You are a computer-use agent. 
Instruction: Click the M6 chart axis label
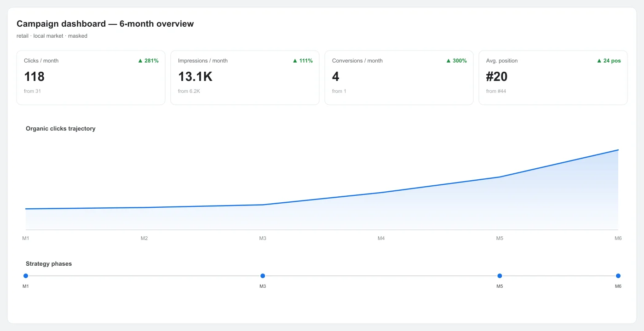click(618, 238)
